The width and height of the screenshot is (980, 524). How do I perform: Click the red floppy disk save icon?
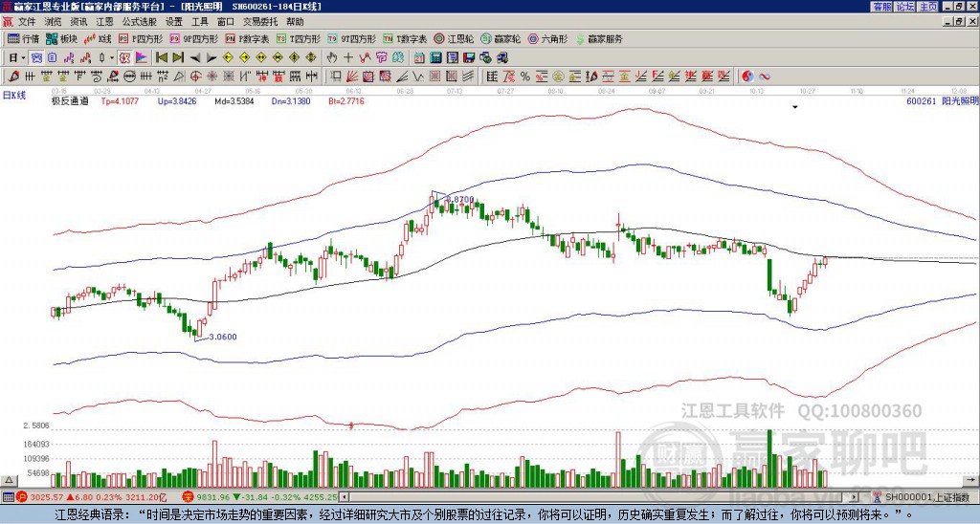pyautogui.click(x=469, y=58)
